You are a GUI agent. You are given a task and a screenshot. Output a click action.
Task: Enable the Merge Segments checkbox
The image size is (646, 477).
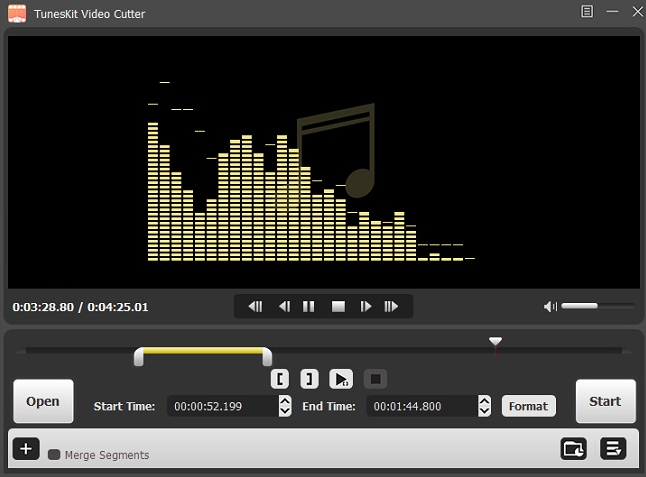pos(54,455)
